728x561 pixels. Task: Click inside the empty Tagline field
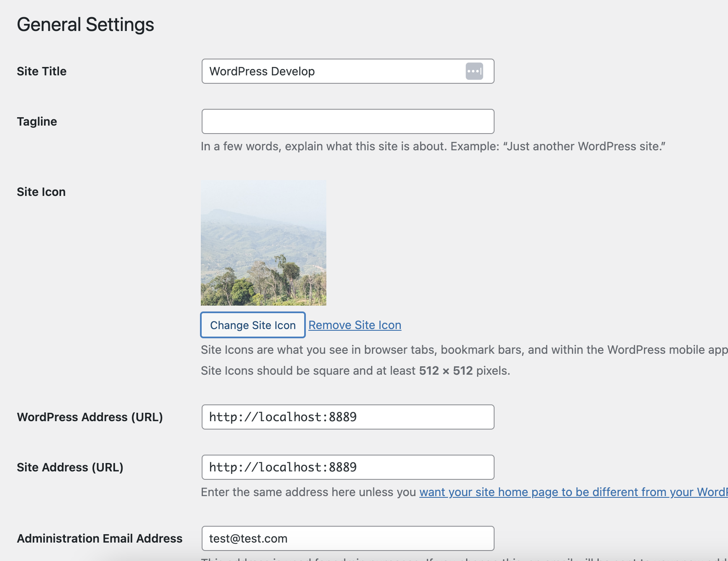(x=347, y=121)
